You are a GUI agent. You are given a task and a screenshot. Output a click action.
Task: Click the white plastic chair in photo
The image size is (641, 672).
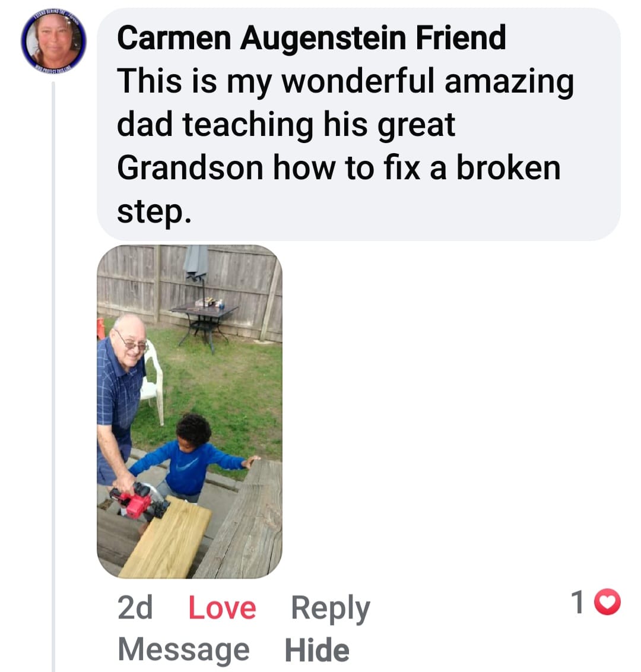[x=152, y=381]
